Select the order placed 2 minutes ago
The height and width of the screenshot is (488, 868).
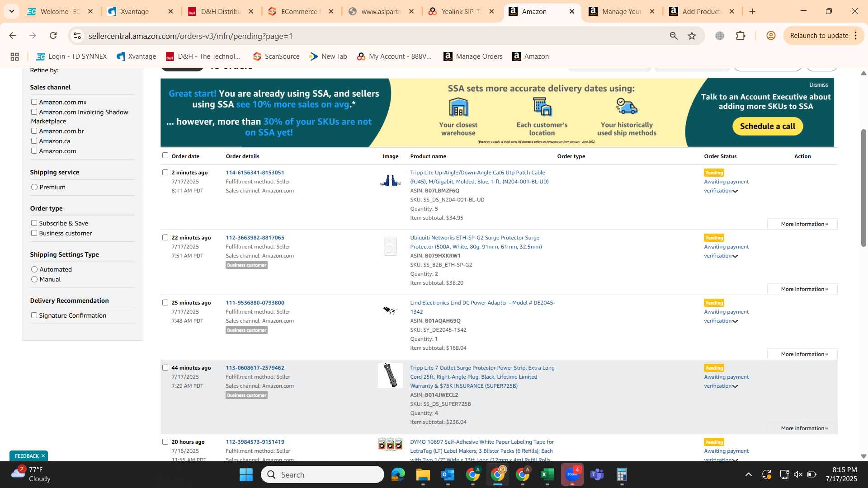click(165, 173)
